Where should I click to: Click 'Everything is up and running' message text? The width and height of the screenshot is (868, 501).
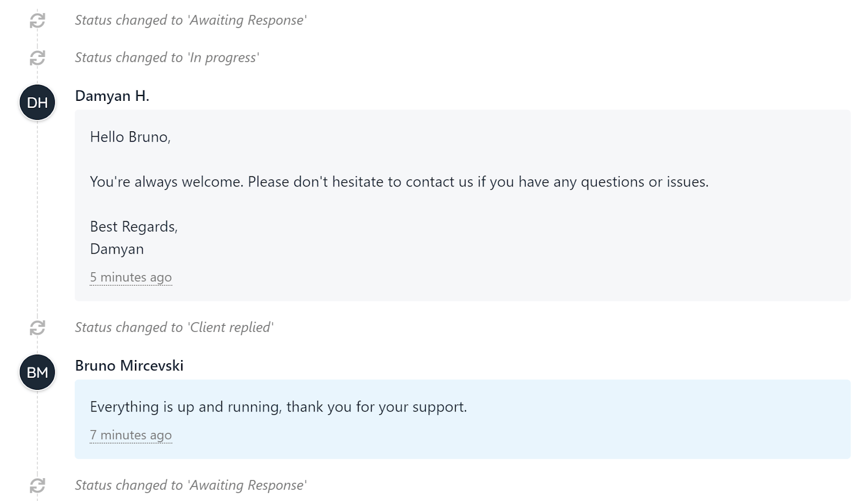278,407
